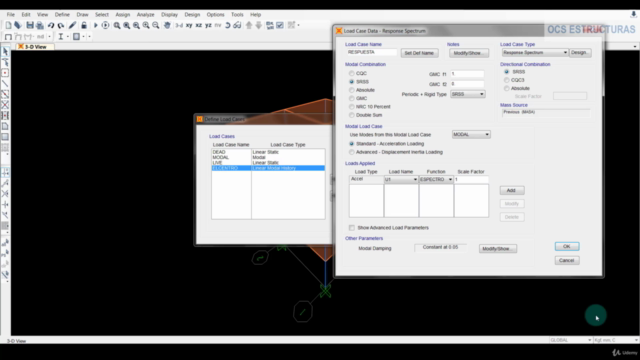This screenshot has height=360, width=640.
Task: Open the Display menu
Action: tap(169, 14)
